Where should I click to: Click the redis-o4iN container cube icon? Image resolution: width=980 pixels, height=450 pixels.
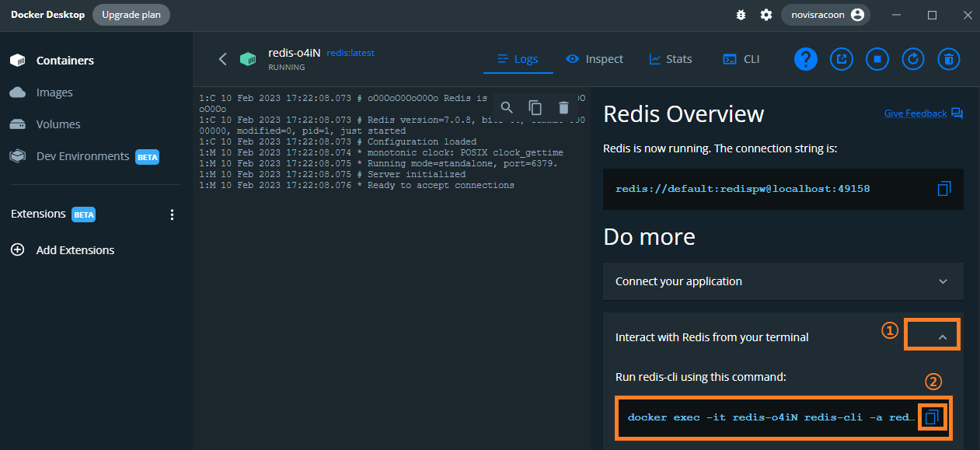[248, 59]
